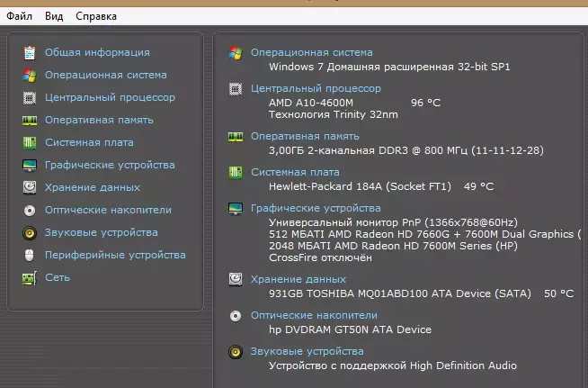
Task: Click the CPU chip icon in sidebar
Action: click(x=30, y=97)
